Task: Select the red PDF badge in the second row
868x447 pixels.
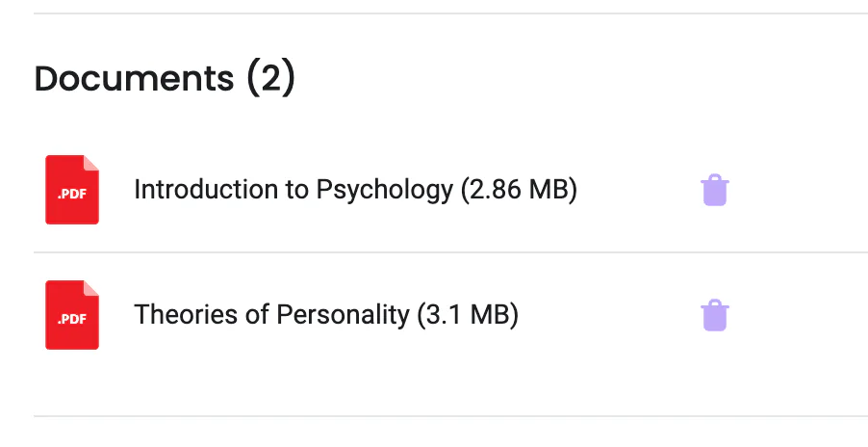Action: pos(72,315)
